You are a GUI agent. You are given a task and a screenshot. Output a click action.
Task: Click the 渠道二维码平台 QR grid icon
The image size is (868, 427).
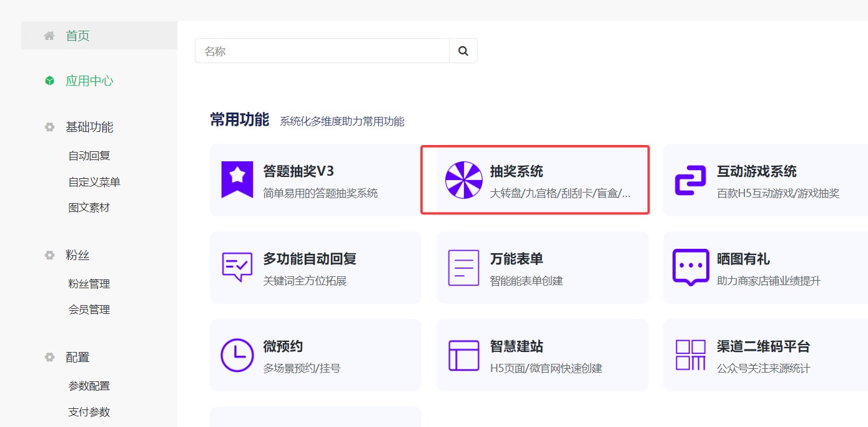click(690, 355)
